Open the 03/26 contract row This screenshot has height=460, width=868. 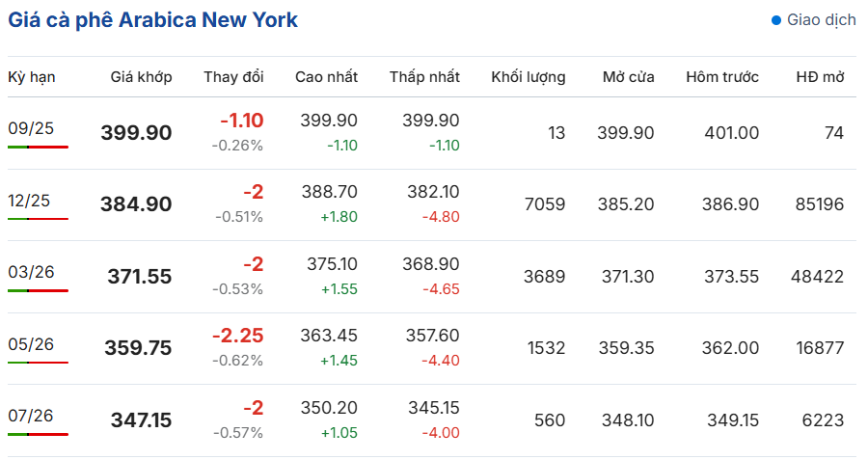coord(432,277)
